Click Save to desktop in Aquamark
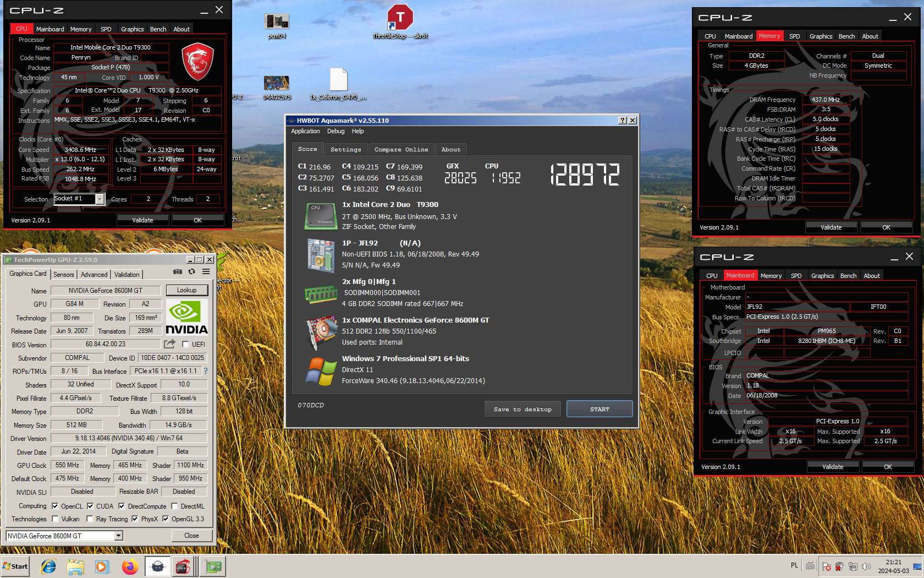This screenshot has width=924, height=578. tap(522, 409)
